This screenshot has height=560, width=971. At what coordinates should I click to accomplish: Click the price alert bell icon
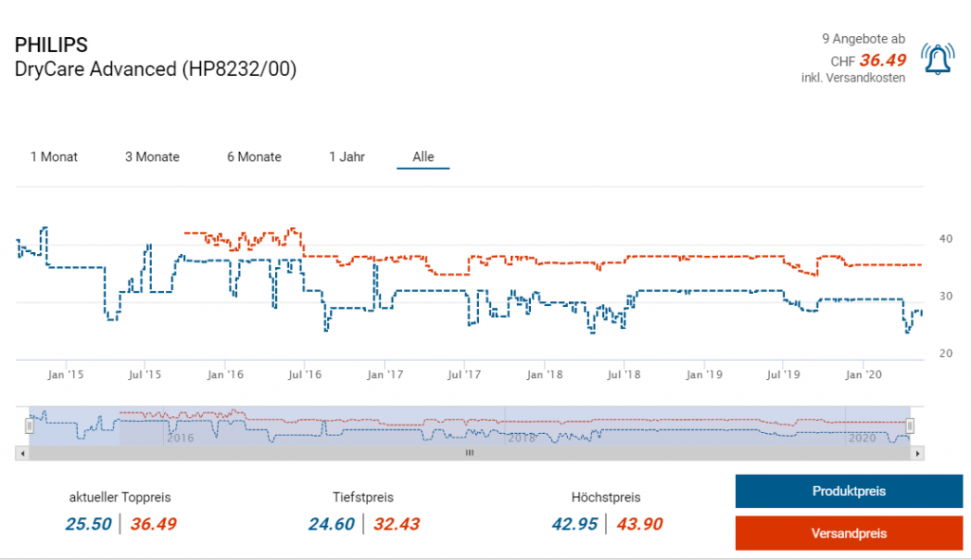click(x=937, y=61)
